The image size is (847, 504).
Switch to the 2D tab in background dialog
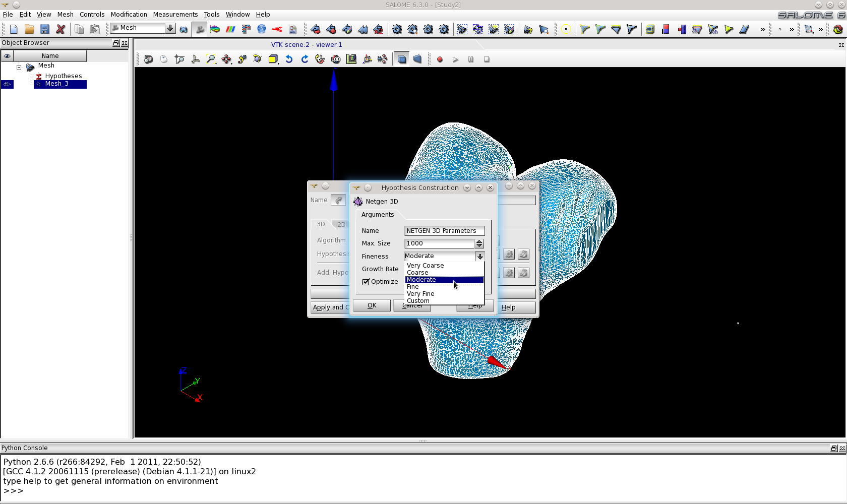point(341,224)
